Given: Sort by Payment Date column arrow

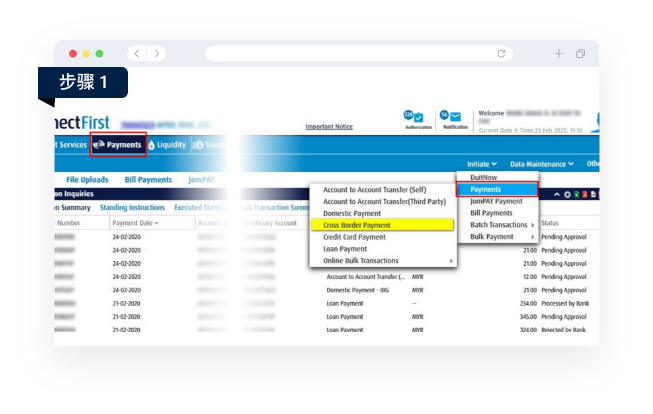Looking at the screenshot, I should [157, 223].
